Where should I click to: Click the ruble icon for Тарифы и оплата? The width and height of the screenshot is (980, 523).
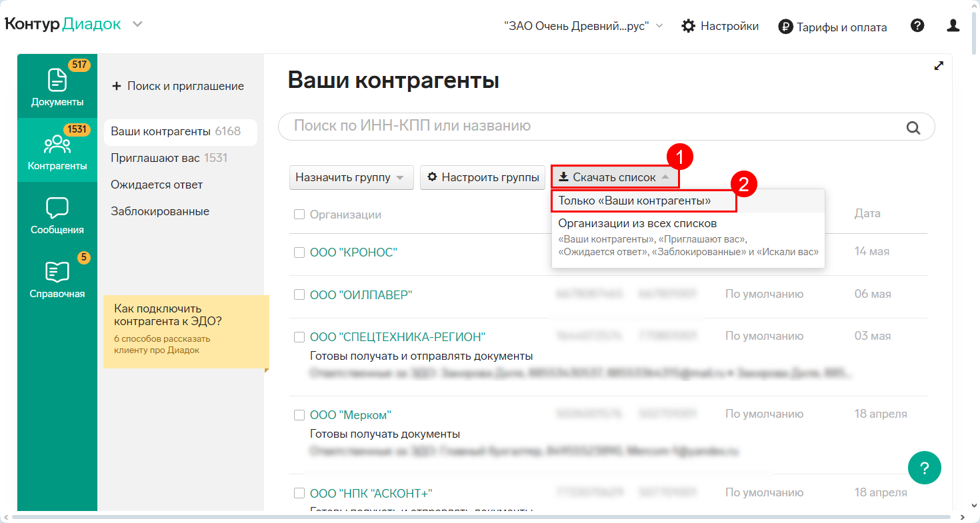pos(785,27)
